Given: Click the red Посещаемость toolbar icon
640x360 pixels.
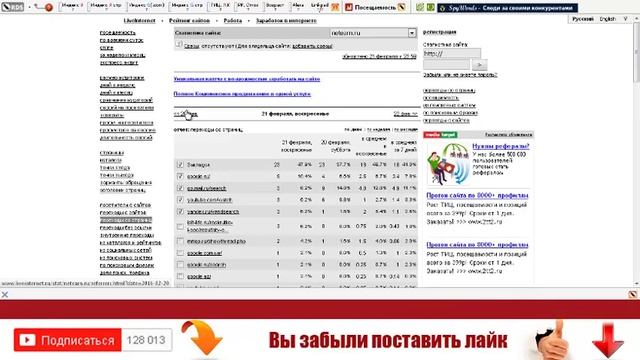Looking at the screenshot, I should coord(349,7).
